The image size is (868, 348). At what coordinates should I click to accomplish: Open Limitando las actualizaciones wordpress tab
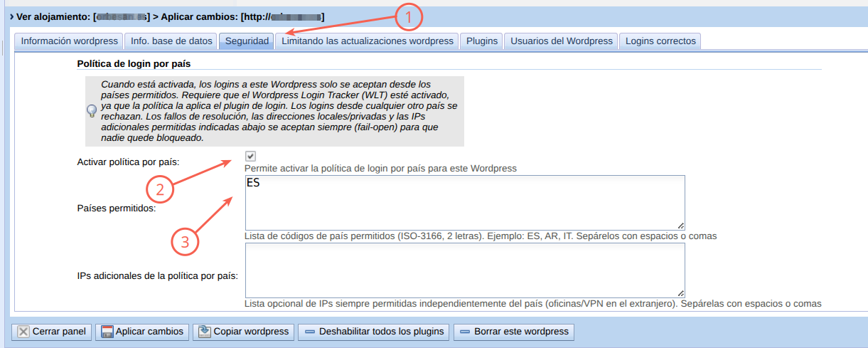click(367, 41)
